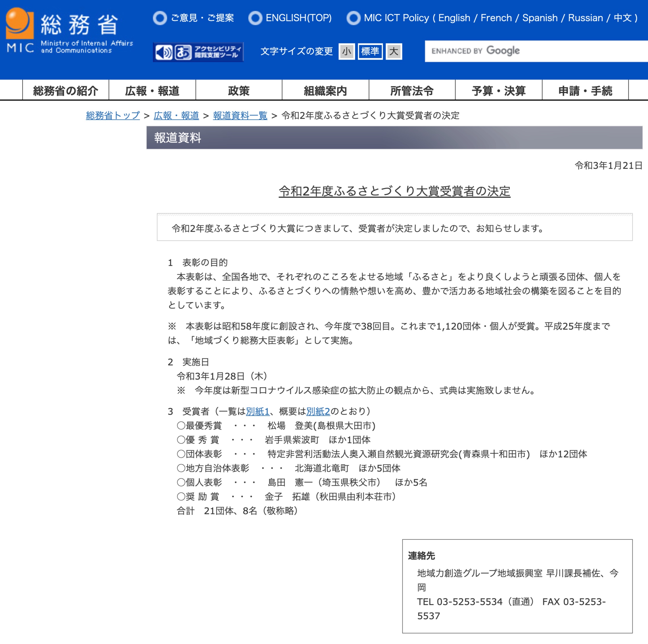The height and width of the screenshot is (644, 648).
Task: Click circle bullet beside ENGLISH(TOP)
Action: 255,18
